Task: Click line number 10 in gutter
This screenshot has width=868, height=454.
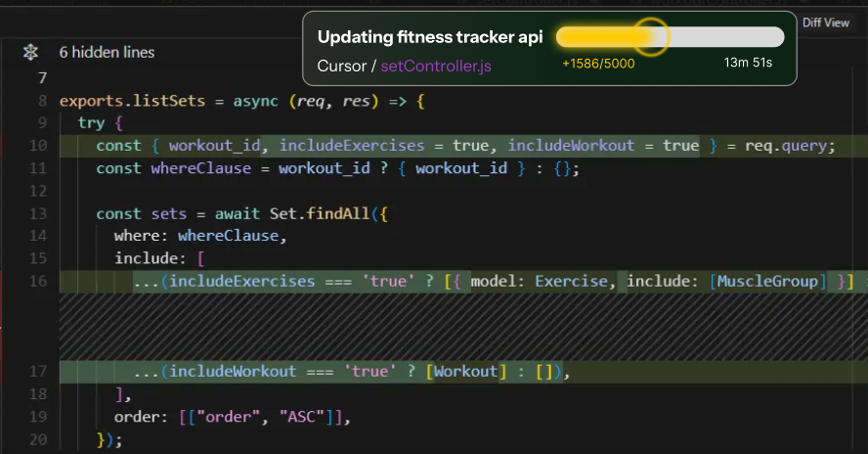Action: tap(38, 145)
